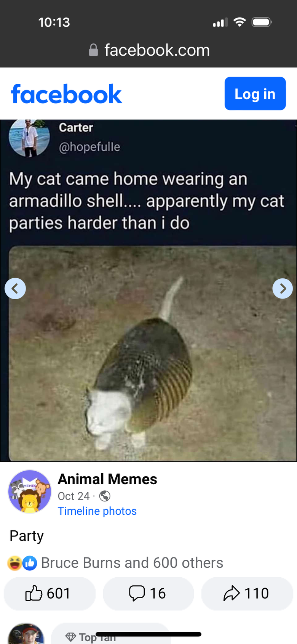Tap the lock icon in address bar
This screenshot has height=644, width=297.
tap(93, 50)
